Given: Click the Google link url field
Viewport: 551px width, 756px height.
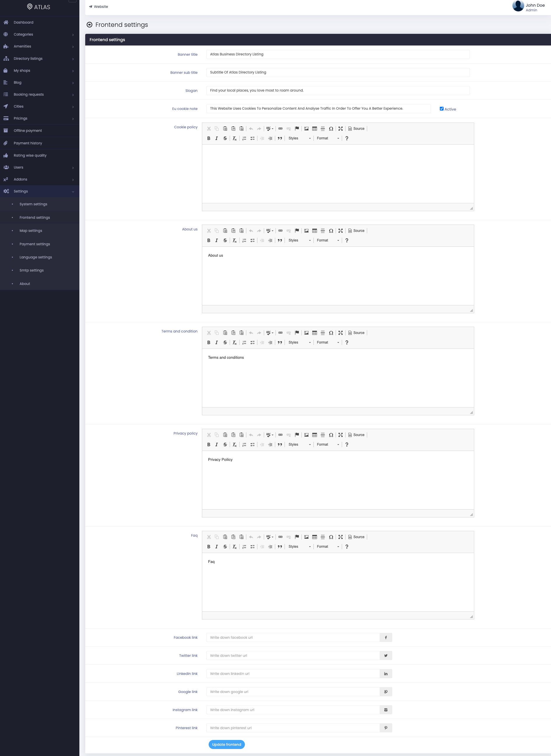Looking at the screenshot, I should pos(293,692).
